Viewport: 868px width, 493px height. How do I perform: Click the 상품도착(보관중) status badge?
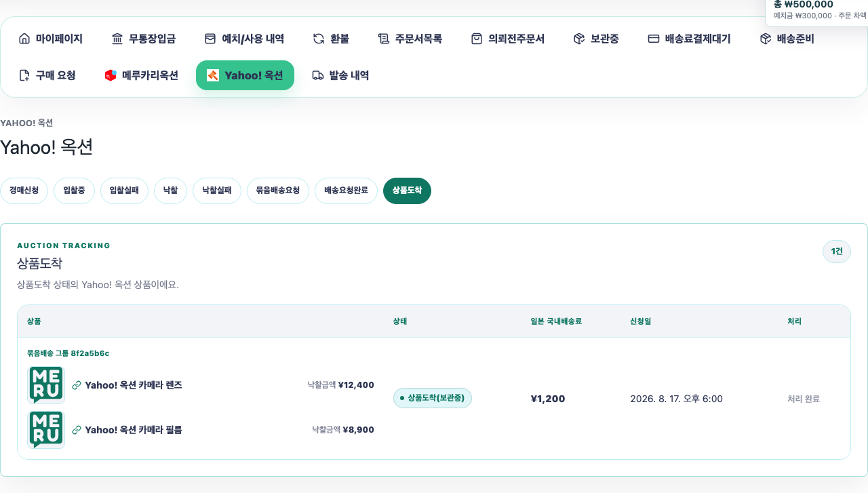click(433, 398)
